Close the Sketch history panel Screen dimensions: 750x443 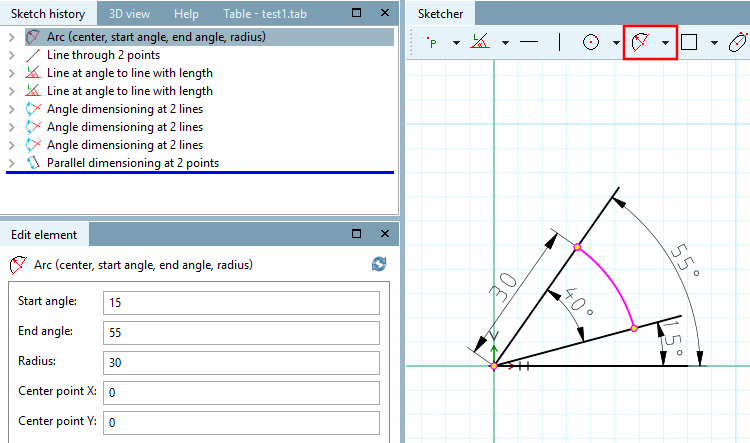coord(385,13)
